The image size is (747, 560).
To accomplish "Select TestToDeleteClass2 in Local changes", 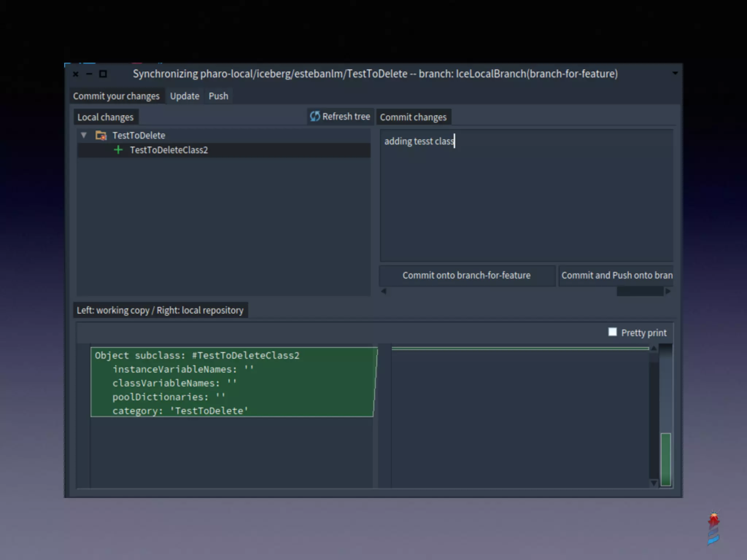I will [x=169, y=150].
